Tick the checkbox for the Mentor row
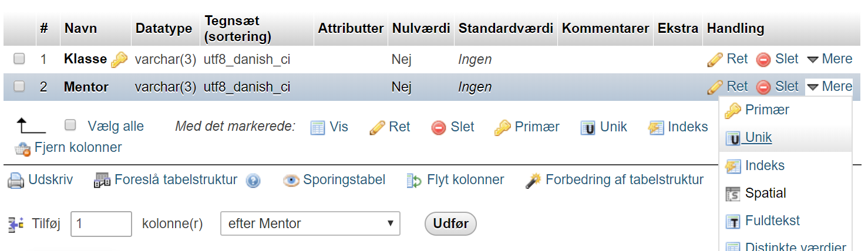The height and width of the screenshot is (251, 868). [19, 86]
